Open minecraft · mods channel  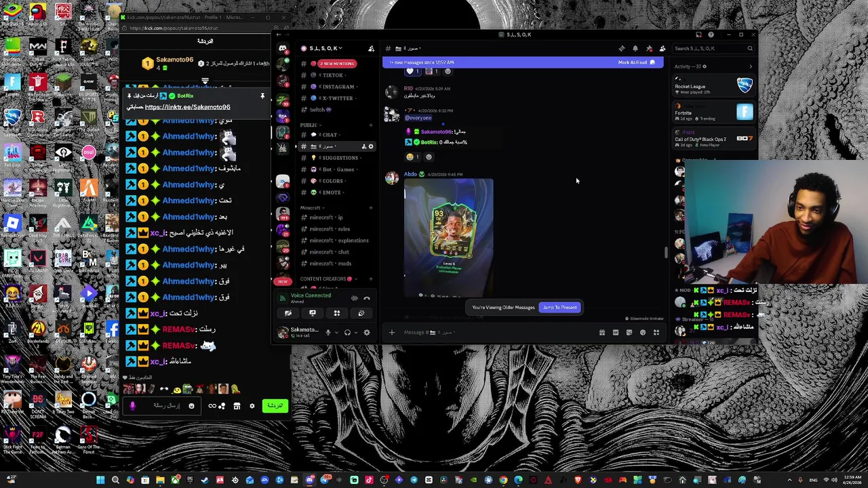337,264
